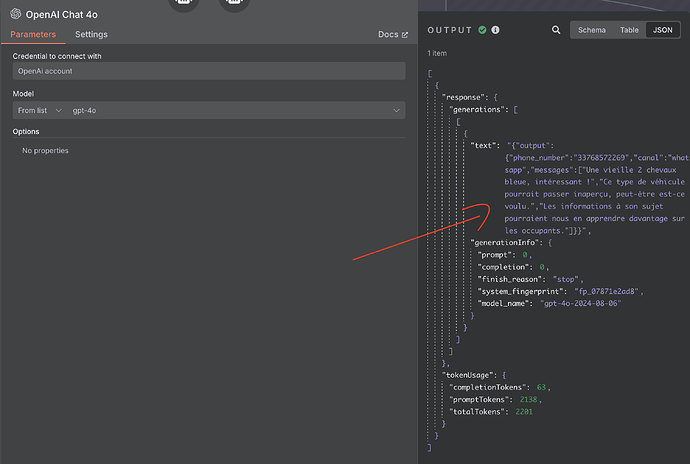Screen dimensions: 690x464
Task: Click the Docs external link arrow icon
Action: 405,35
